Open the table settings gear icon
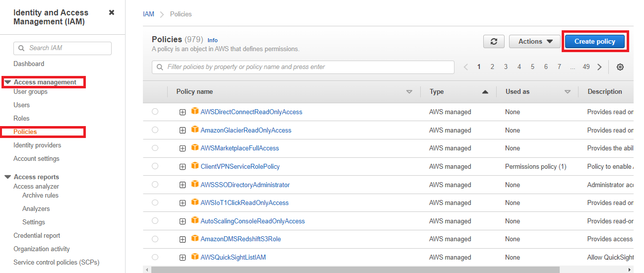This screenshot has height=273, width=644. tap(620, 67)
